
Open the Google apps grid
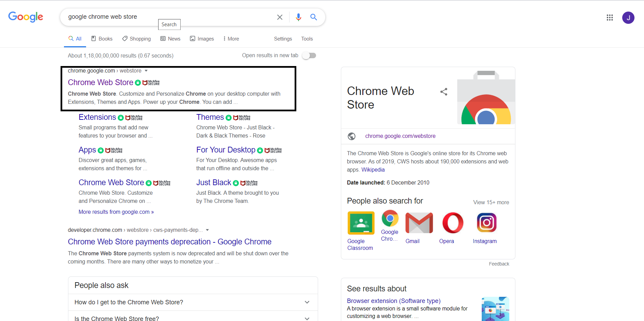point(610,17)
